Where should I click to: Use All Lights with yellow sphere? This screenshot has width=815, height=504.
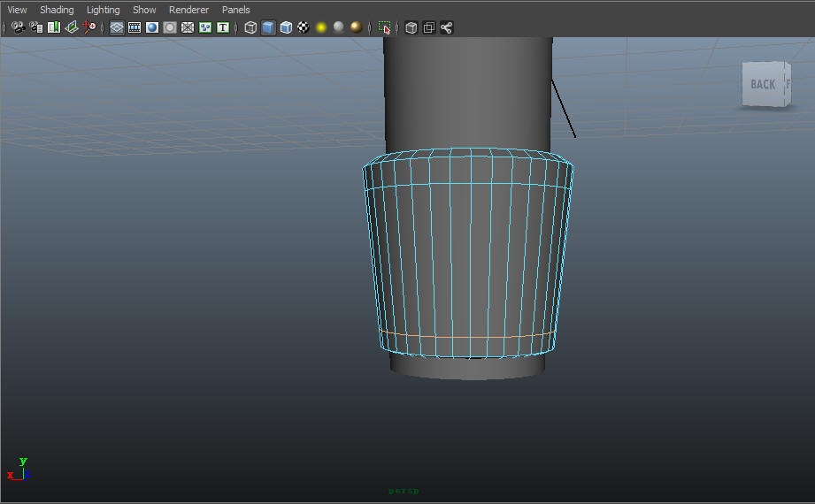(321, 27)
